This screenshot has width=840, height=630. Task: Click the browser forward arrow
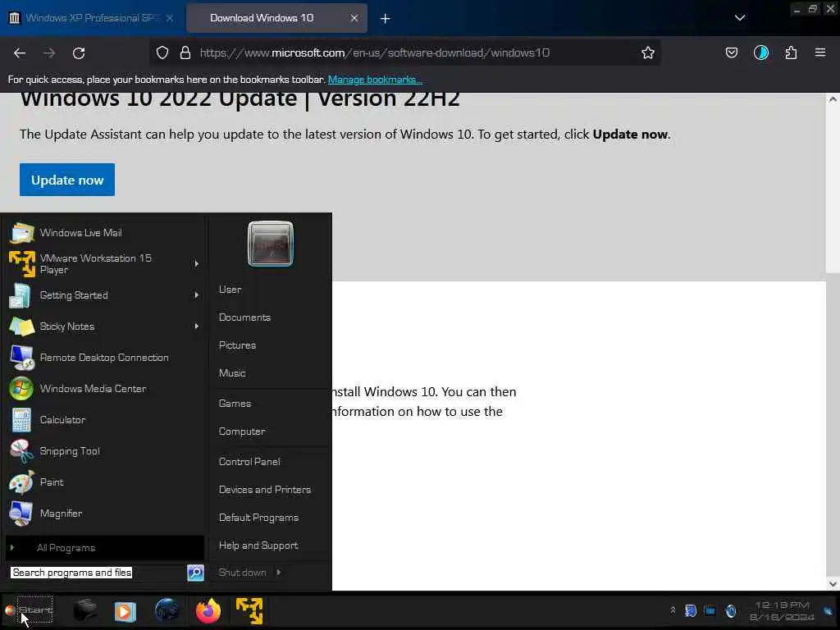click(49, 53)
